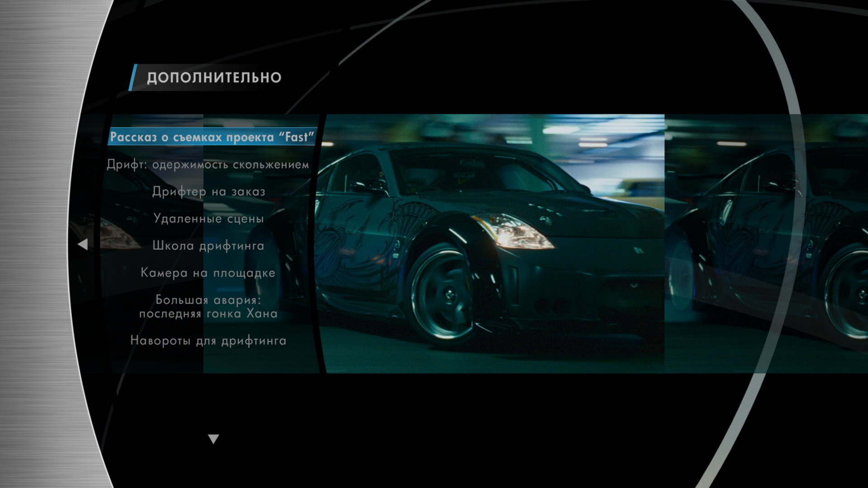Click the left back arrow icon
This screenshot has height=488, width=868.
click(x=83, y=244)
